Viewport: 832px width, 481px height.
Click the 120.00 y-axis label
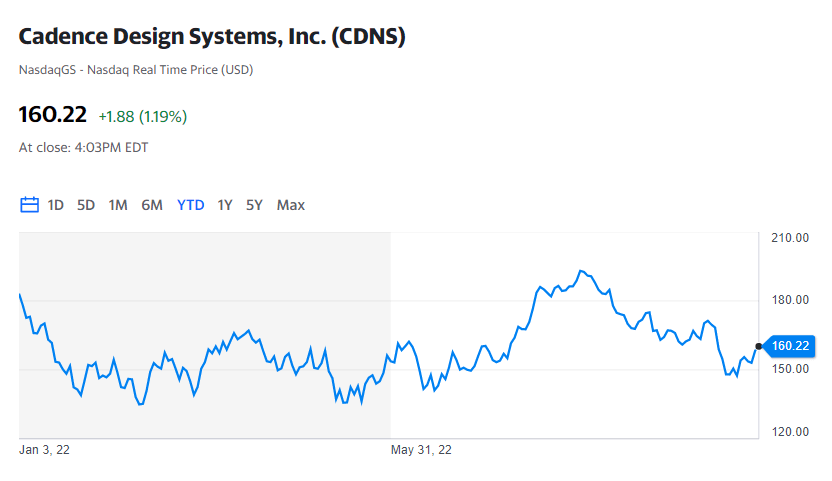pyautogui.click(x=789, y=432)
